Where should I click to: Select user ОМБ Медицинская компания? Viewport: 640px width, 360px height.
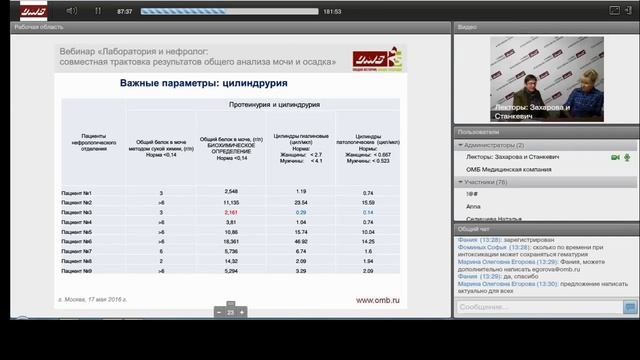pos(509,169)
